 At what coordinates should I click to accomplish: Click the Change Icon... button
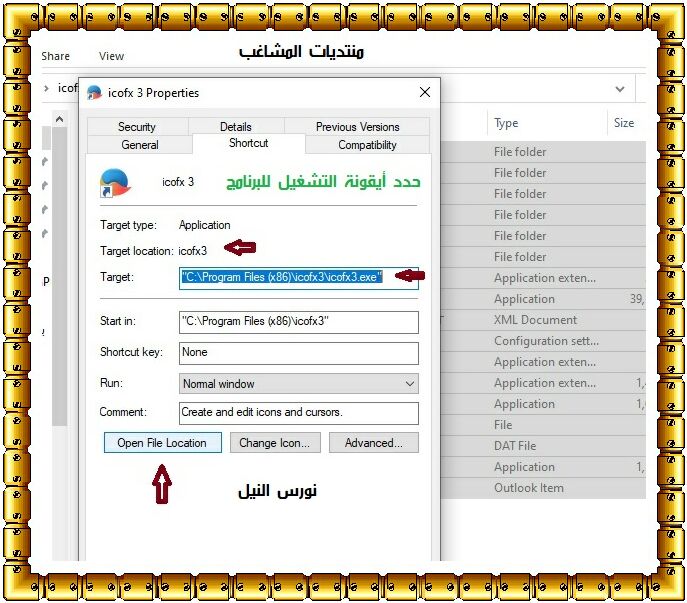pyautogui.click(x=275, y=443)
